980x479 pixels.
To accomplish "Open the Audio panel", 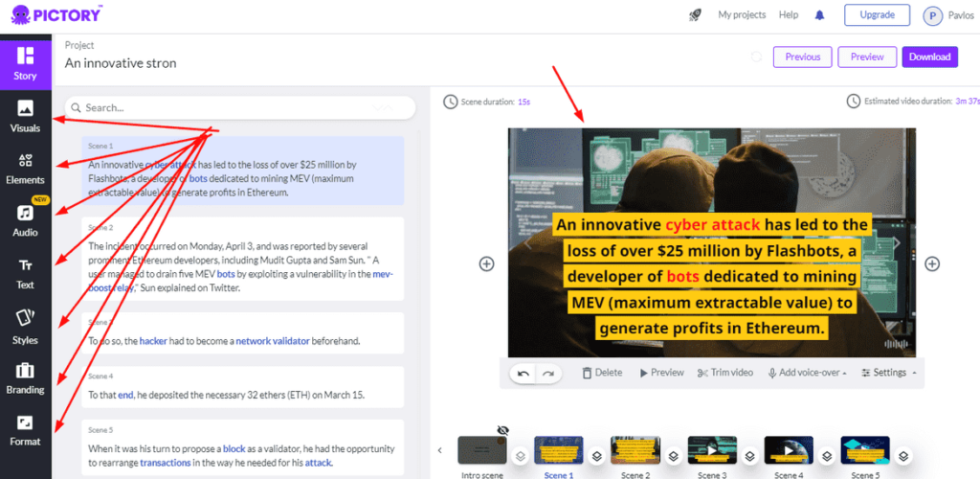I will (x=26, y=220).
